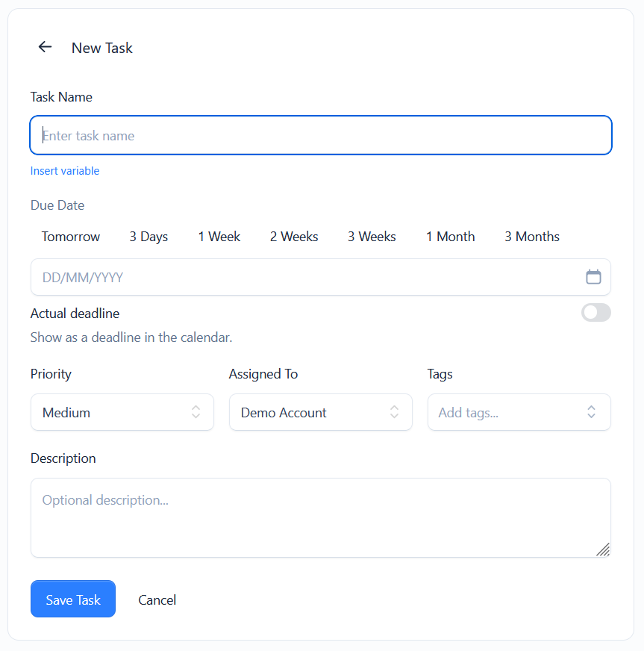Focus the Enter task name field
Screen dimensions: 644x651
[321, 135]
